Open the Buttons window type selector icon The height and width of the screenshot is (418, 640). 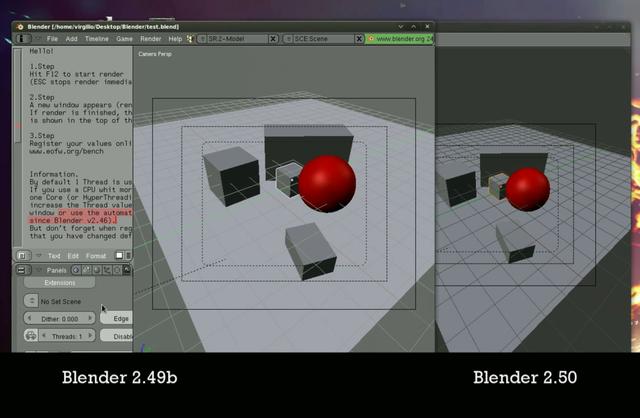coord(22,270)
